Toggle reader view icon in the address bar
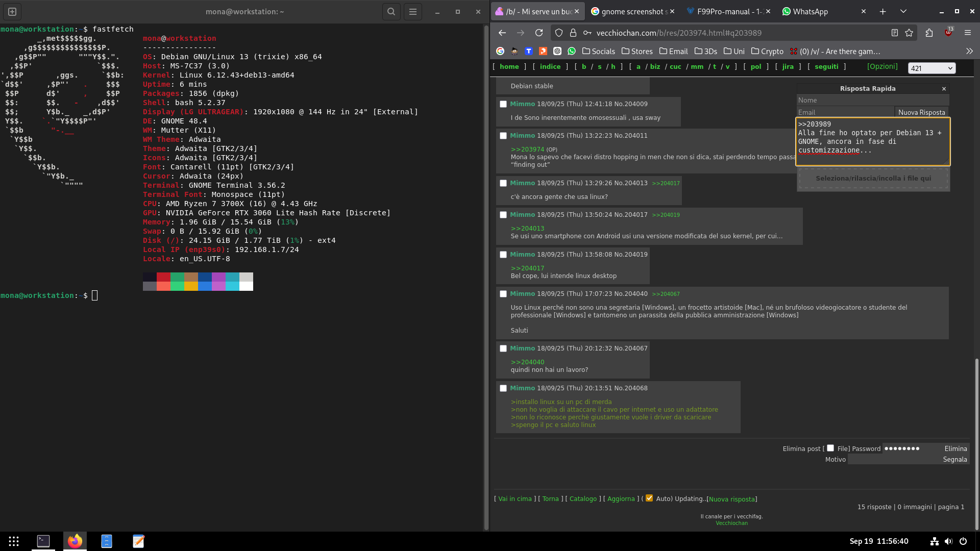Image resolution: width=980 pixels, height=551 pixels. click(894, 33)
